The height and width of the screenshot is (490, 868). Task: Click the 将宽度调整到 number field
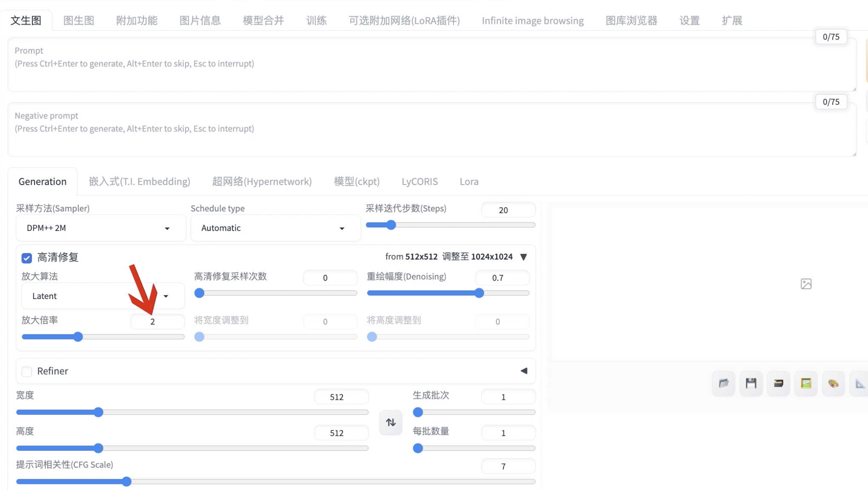point(330,322)
